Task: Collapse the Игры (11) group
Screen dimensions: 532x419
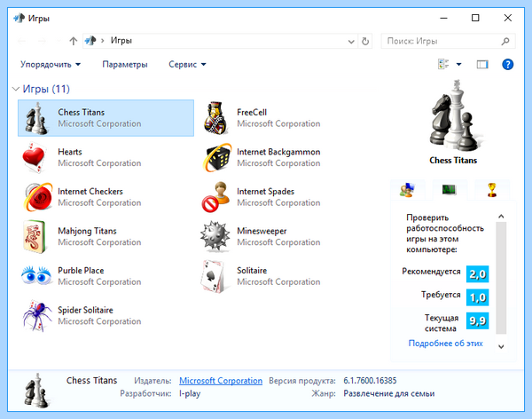Action: pyautogui.click(x=16, y=89)
